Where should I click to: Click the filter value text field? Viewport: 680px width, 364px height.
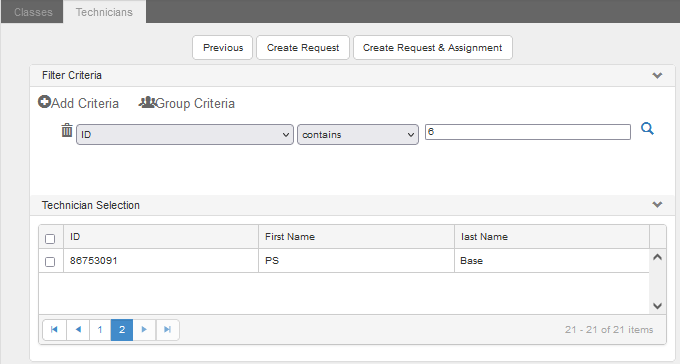point(528,132)
